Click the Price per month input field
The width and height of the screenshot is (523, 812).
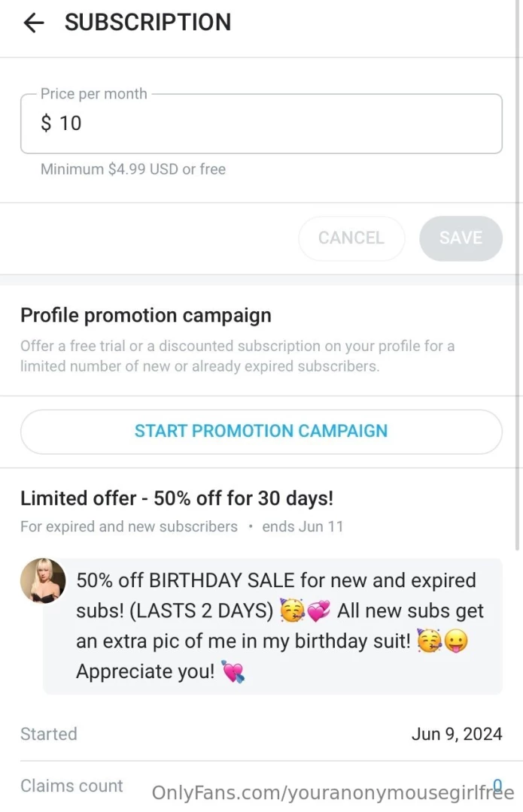click(x=261, y=123)
